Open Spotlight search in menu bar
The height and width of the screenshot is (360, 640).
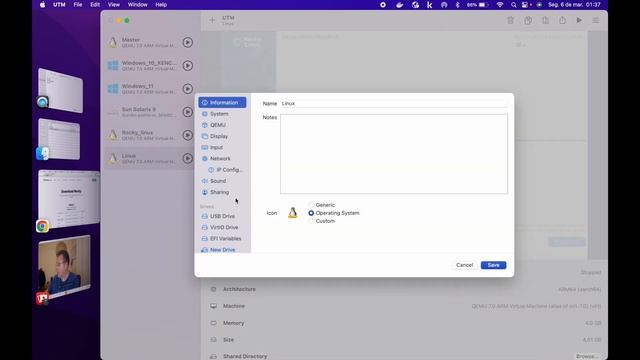pyautogui.click(x=513, y=5)
